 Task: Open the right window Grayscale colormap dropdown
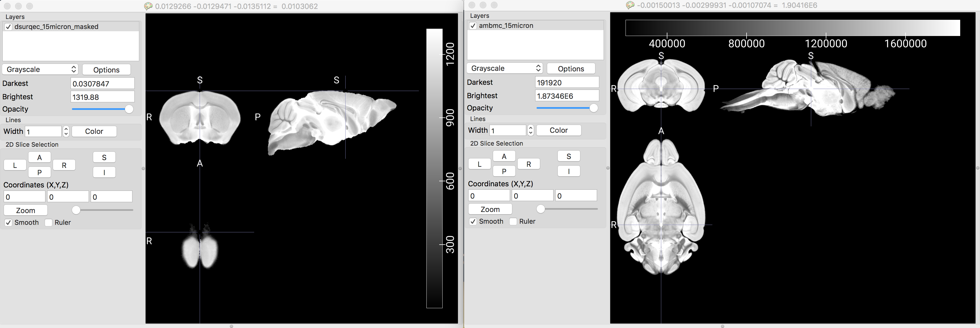pyautogui.click(x=505, y=68)
